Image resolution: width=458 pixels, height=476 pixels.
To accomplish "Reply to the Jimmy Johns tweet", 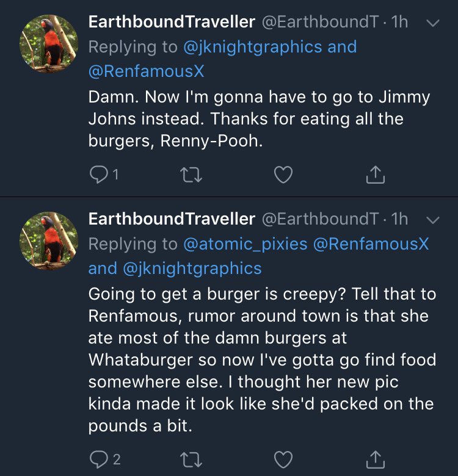I will click(99, 175).
